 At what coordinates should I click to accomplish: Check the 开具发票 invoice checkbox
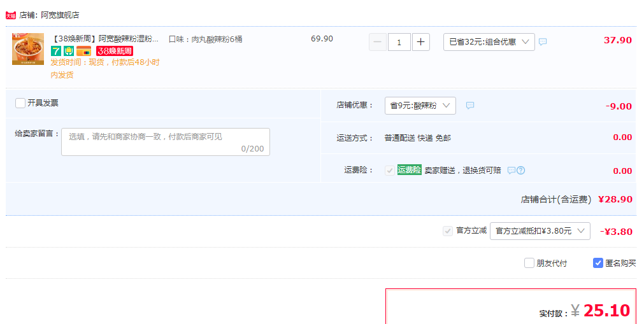(20, 103)
